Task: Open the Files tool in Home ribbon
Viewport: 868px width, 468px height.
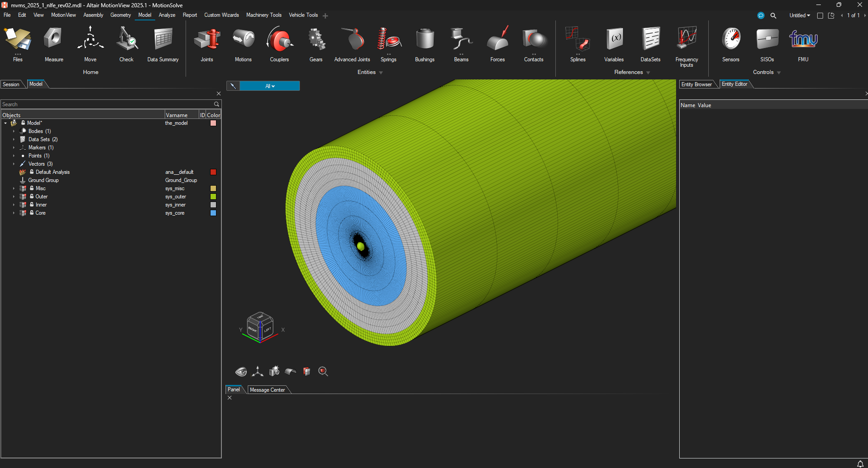Action: tap(18, 44)
